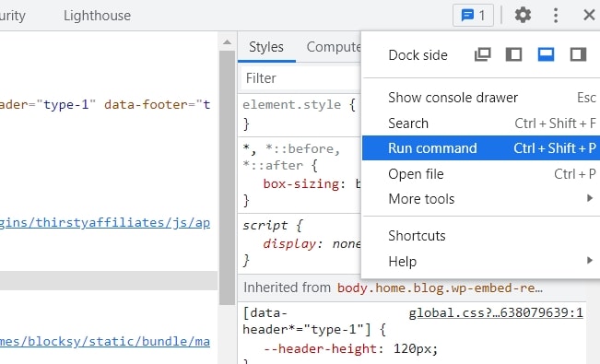This screenshot has width=600, height=364.
Task: Select dock to right icon
Action: click(578, 54)
